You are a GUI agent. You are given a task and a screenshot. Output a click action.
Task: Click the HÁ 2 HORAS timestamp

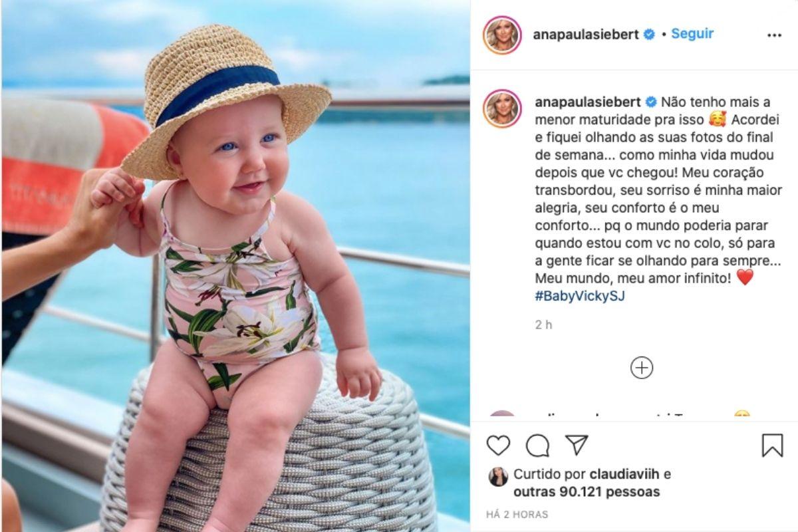(x=517, y=514)
